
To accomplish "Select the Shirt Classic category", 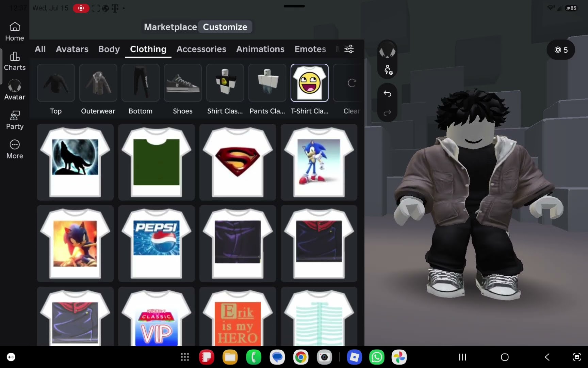I will tap(225, 90).
